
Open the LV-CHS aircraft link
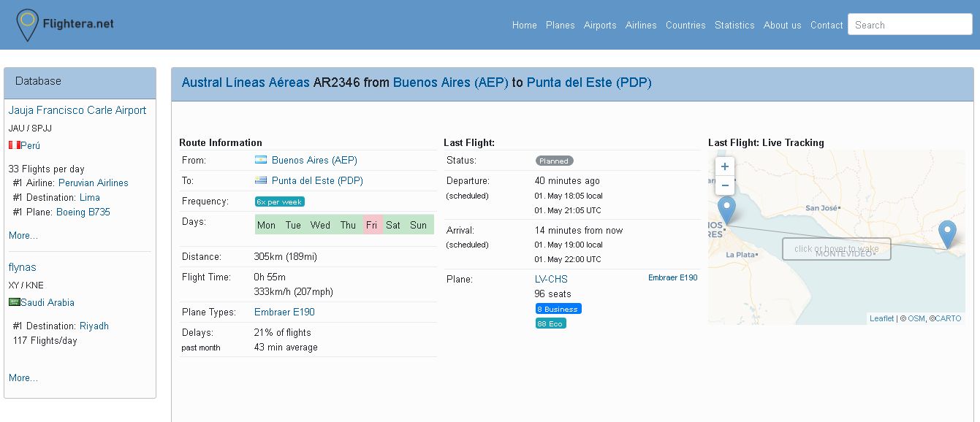pyautogui.click(x=551, y=279)
